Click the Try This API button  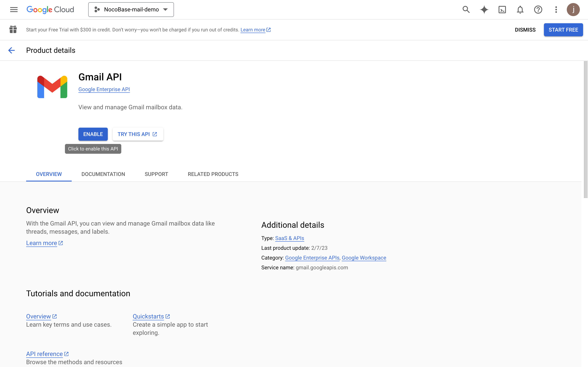[x=138, y=134]
